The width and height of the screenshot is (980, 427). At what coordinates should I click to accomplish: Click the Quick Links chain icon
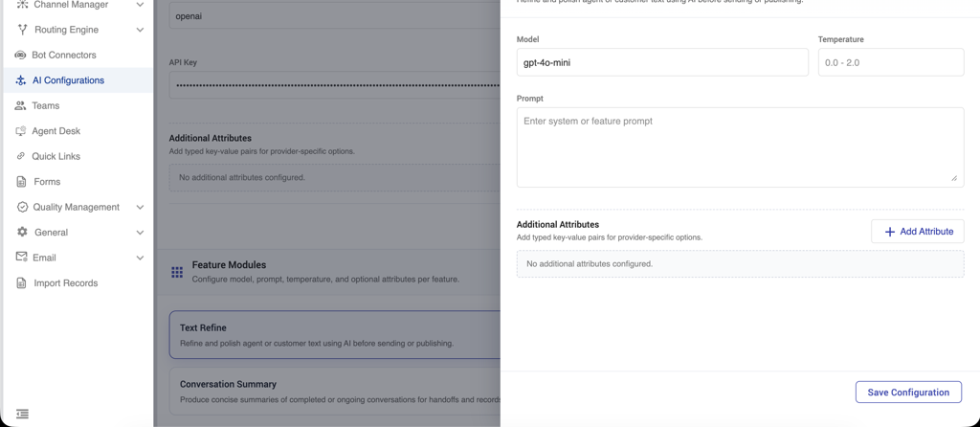[20, 156]
